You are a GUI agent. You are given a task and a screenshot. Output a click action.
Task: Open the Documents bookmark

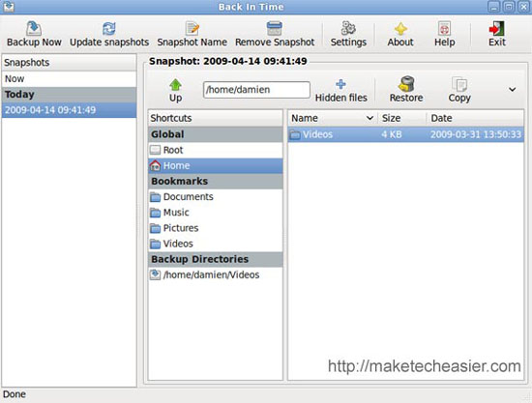[215, 196]
